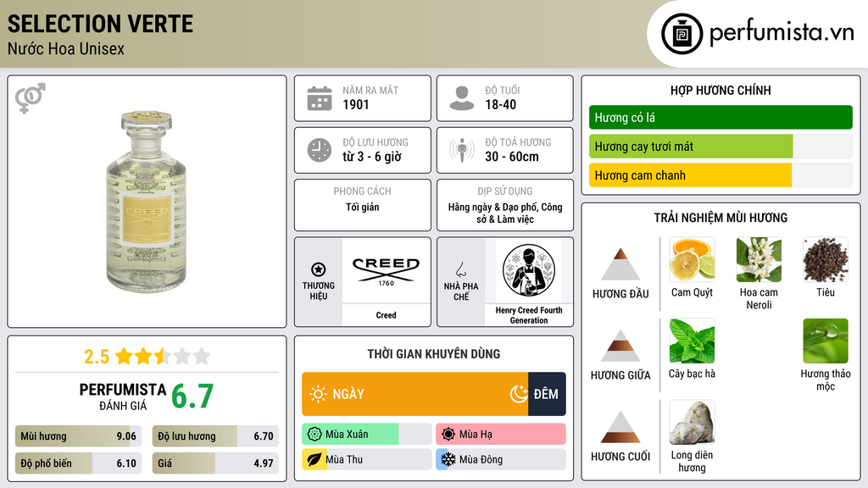Click the calendar icon beside Năm ra mắt

click(x=320, y=98)
